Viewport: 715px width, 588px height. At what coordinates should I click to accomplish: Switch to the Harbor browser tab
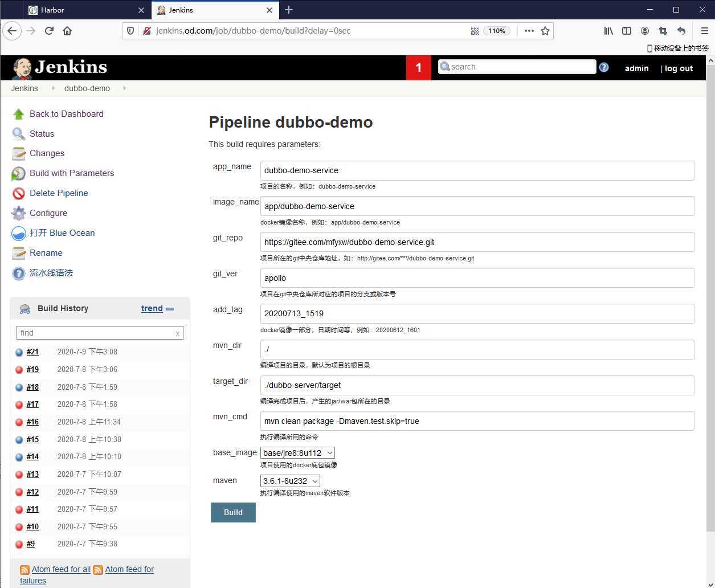[x=85, y=10]
